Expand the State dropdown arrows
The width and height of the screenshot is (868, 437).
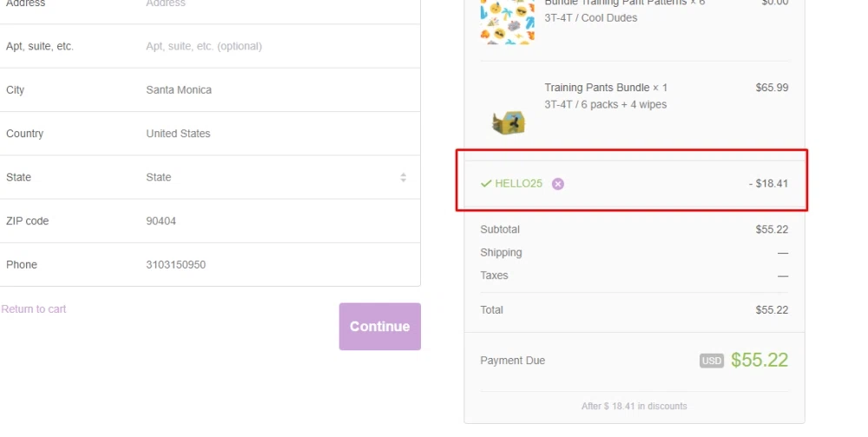tap(403, 177)
